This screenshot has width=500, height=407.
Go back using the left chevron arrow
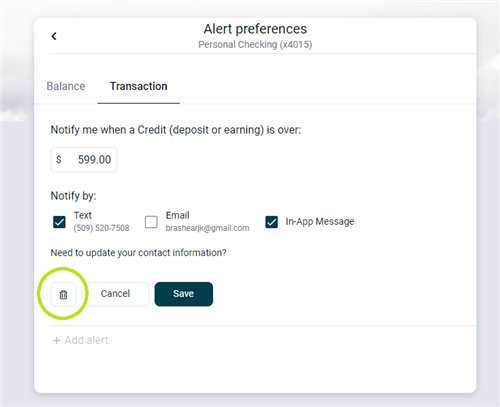pyautogui.click(x=54, y=36)
